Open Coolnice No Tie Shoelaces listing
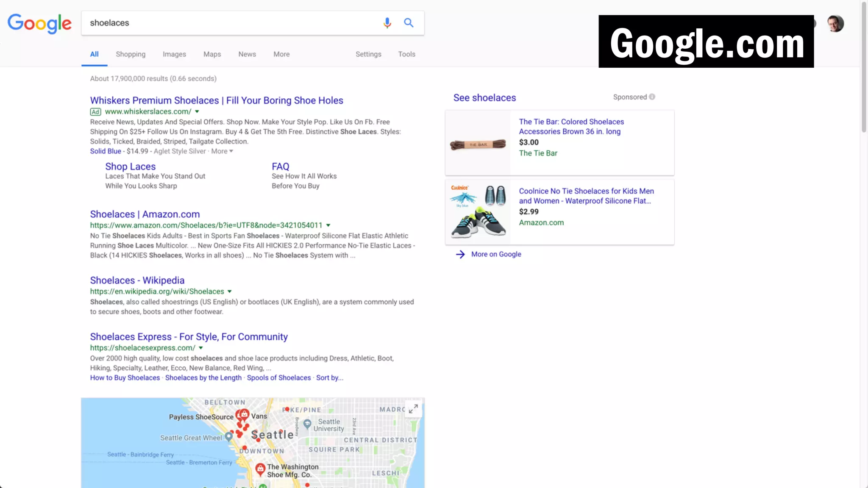This screenshot has height=488, width=868. [x=586, y=196]
